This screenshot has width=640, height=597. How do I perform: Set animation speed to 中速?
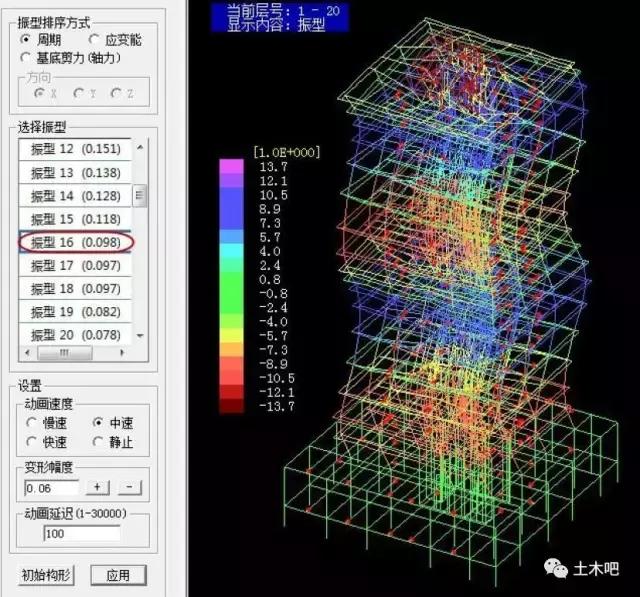pyautogui.click(x=98, y=422)
